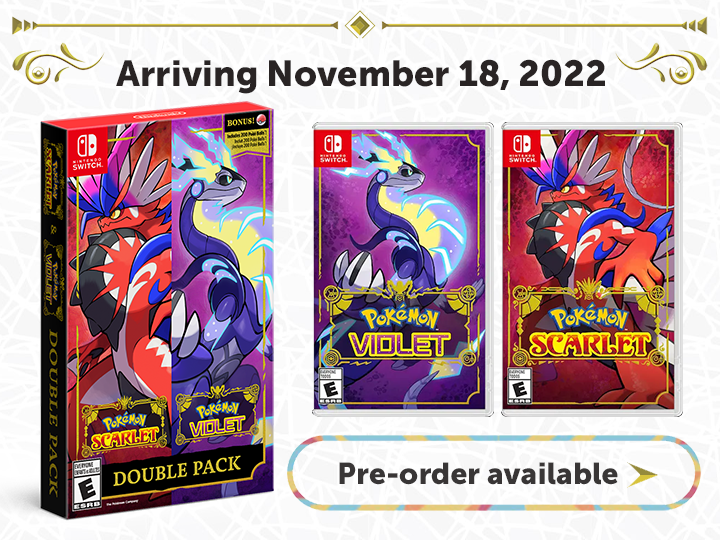Click the Pre-order available button

494,473
